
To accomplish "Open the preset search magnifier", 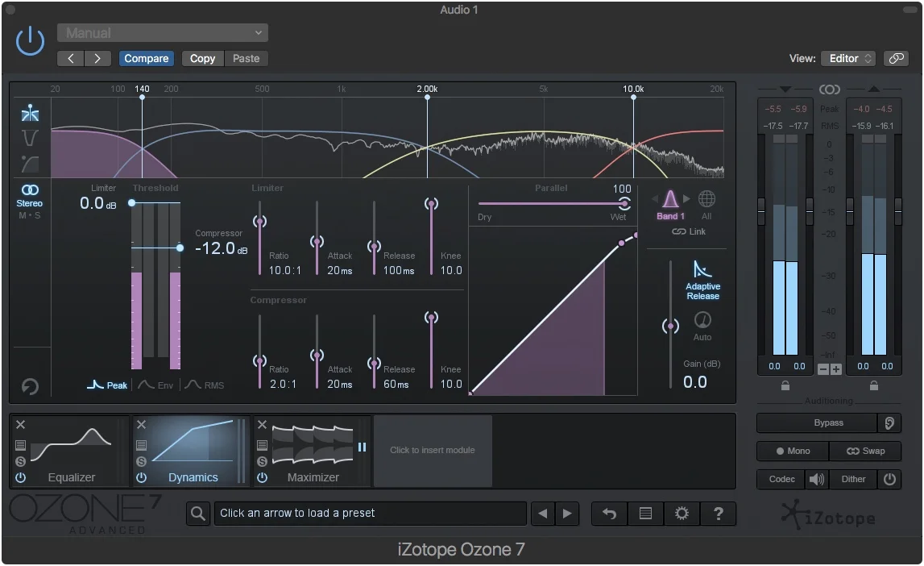I will pyautogui.click(x=198, y=514).
